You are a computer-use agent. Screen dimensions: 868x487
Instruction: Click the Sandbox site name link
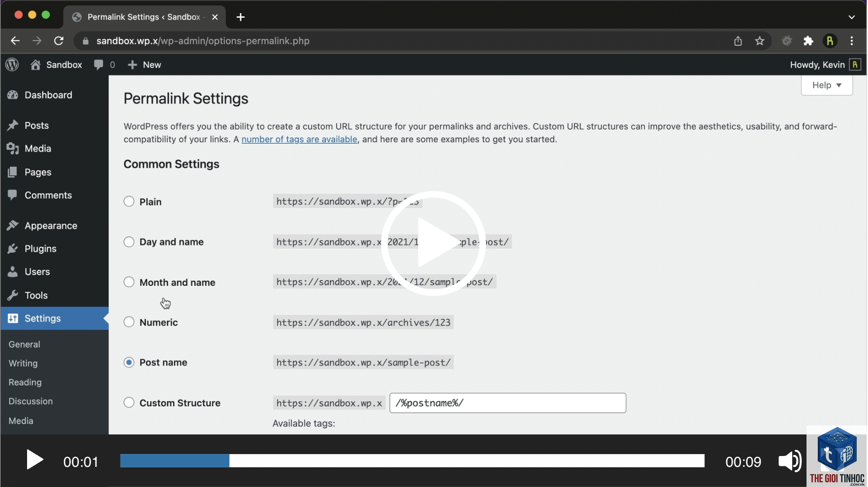tap(64, 64)
